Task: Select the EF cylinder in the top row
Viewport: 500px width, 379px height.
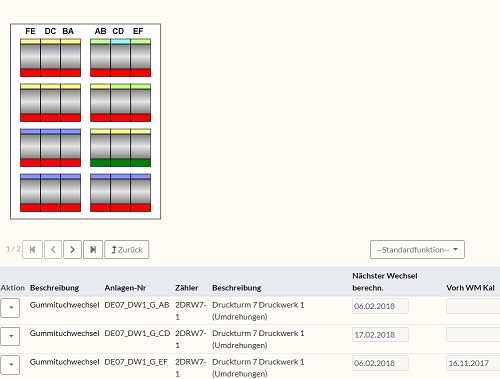Action: pos(141,58)
